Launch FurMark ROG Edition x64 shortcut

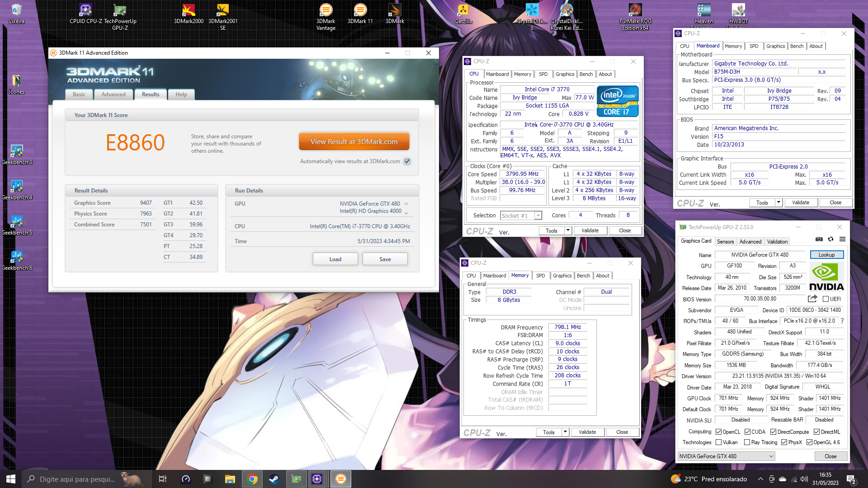coord(635,17)
